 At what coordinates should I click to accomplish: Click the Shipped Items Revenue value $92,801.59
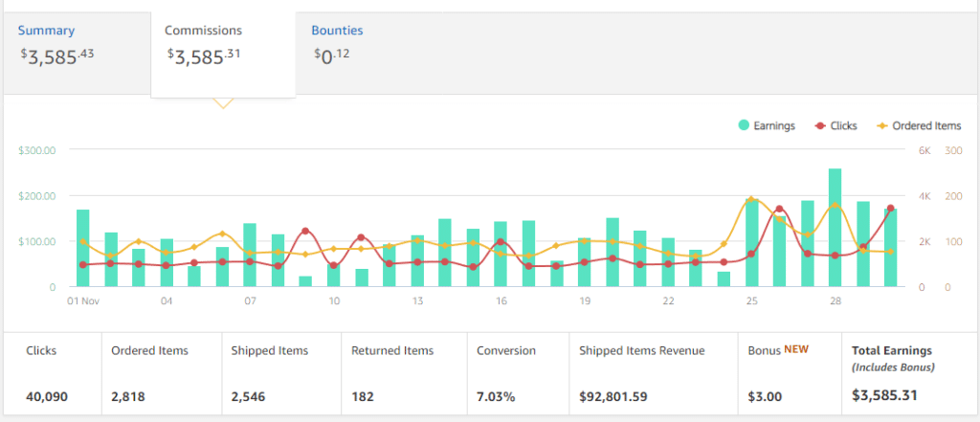612,396
